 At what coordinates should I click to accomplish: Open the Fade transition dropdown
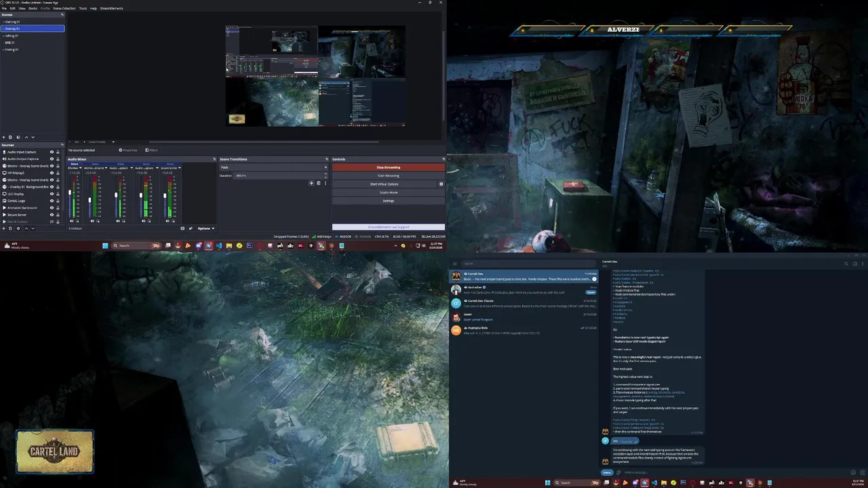273,167
